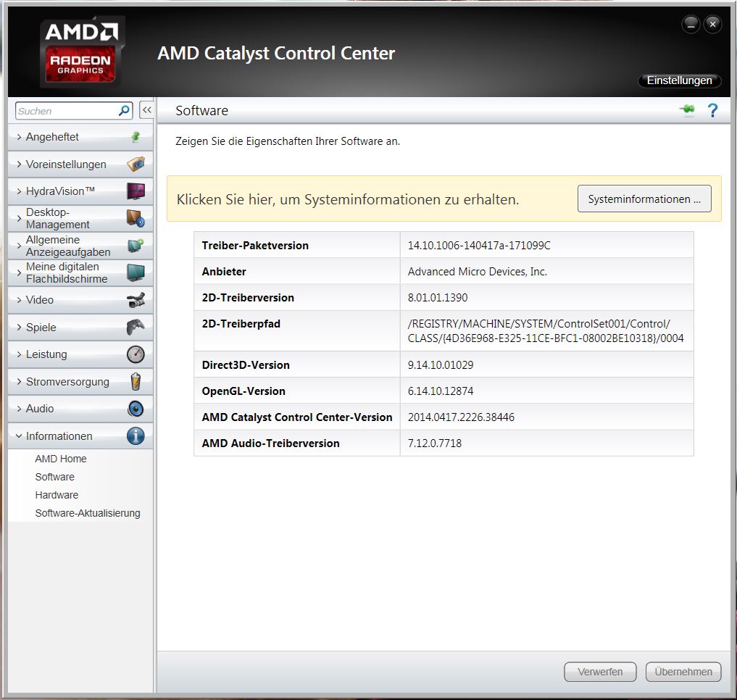Select the driver package version value 14.10.1006-140417a-171099C

click(x=479, y=246)
